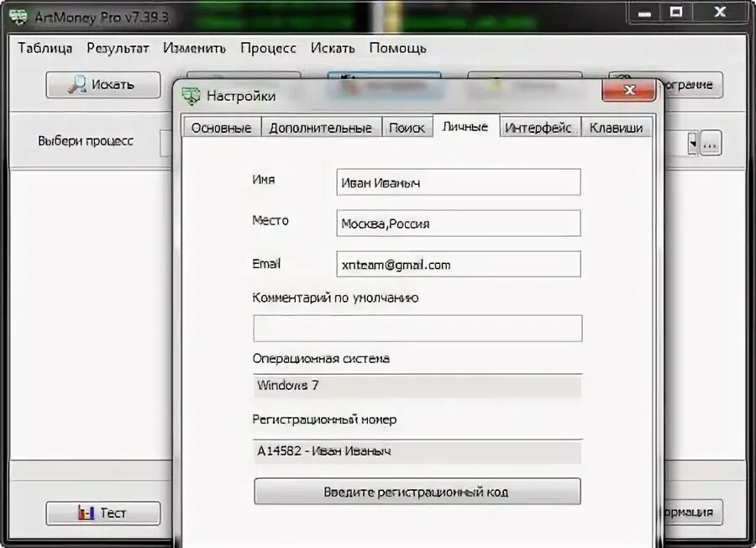756x548 pixels.
Task: Open the Помощь menu
Action: [x=398, y=48]
